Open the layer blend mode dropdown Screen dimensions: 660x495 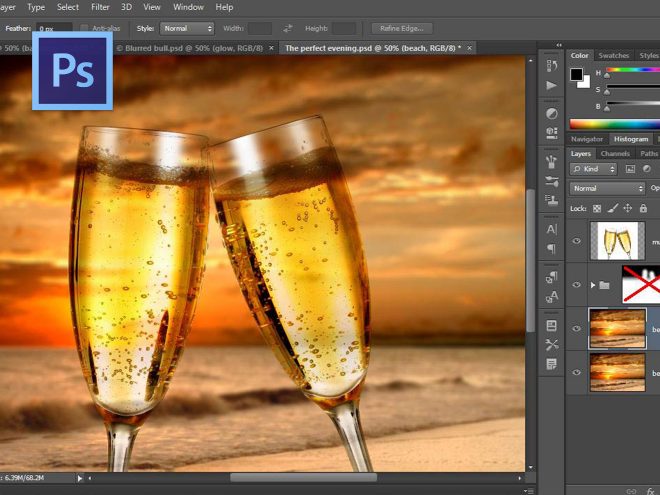click(x=607, y=188)
